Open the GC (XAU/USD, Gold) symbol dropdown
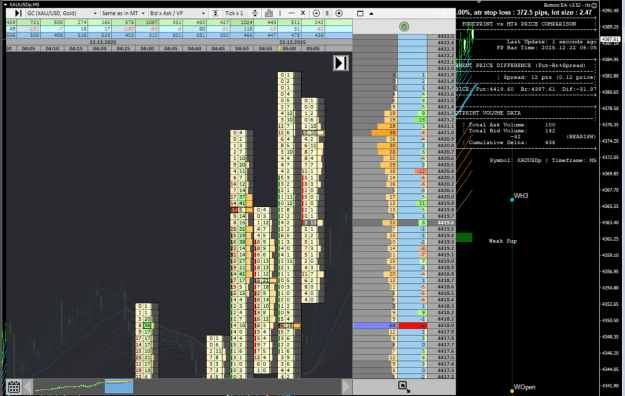This screenshot has width=625, height=396. pos(62,13)
